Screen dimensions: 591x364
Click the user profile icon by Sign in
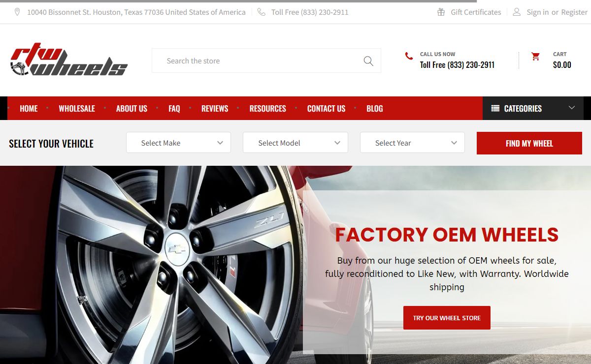pos(517,12)
